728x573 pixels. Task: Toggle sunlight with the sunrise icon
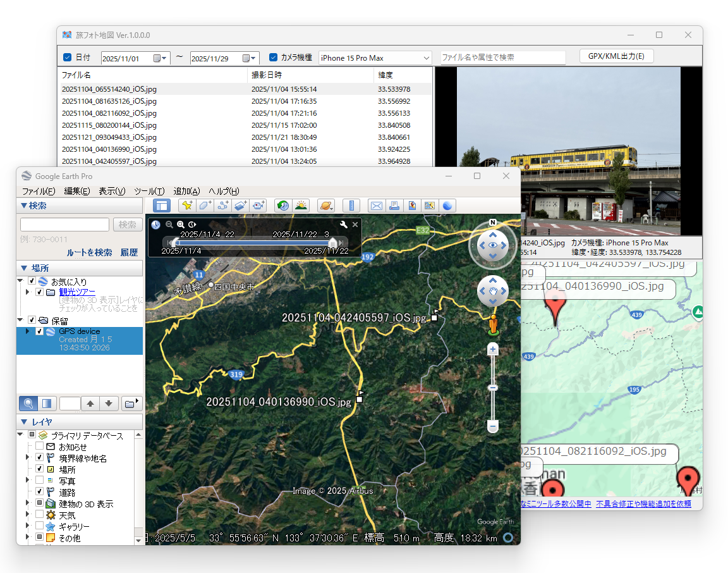pos(301,206)
